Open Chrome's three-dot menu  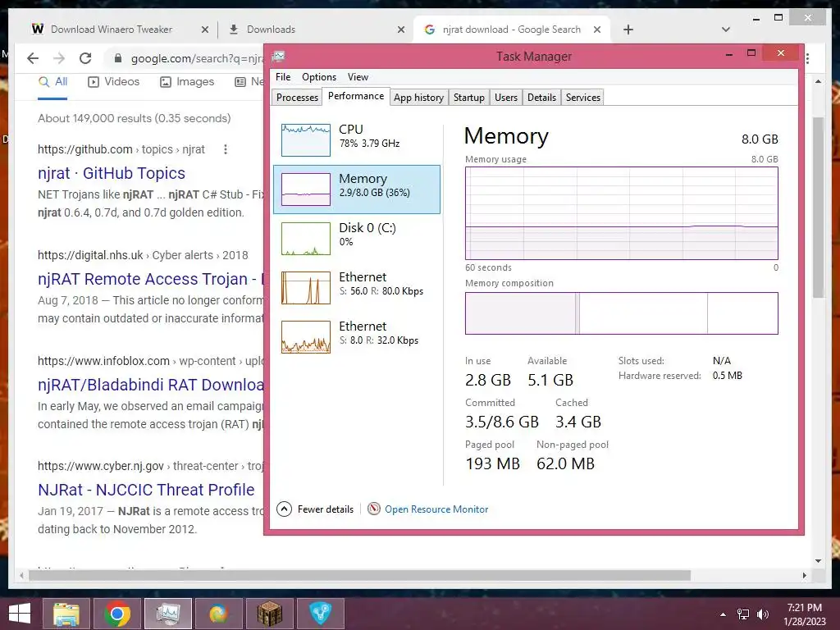808,58
